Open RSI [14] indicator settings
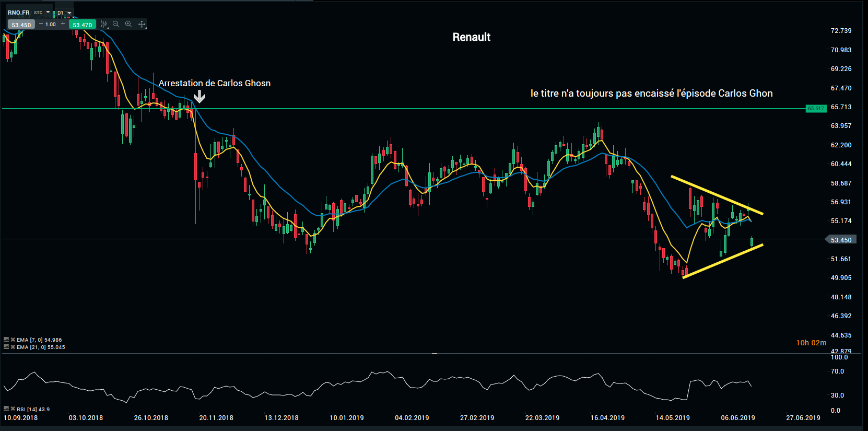The height and width of the screenshot is (431, 868). pos(6,409)
